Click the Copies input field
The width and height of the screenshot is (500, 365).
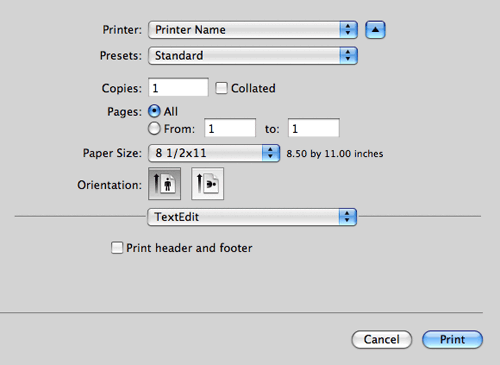178,87
